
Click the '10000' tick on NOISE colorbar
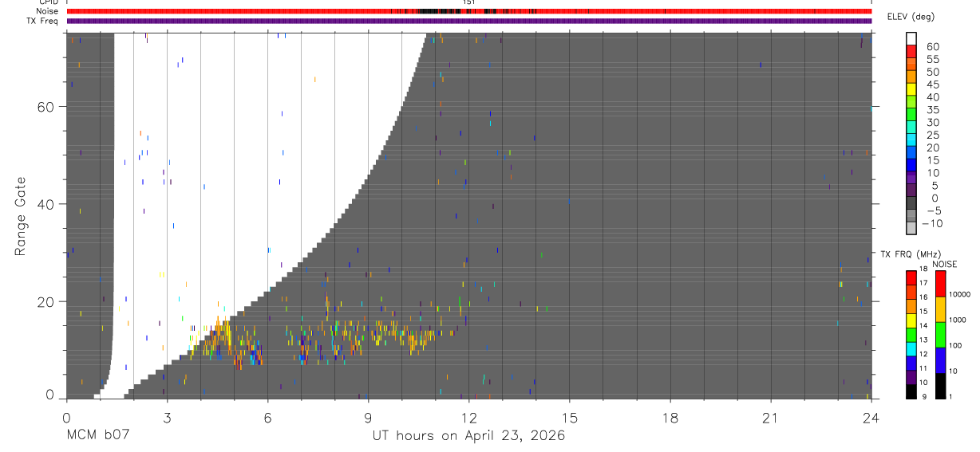(960, 294)
